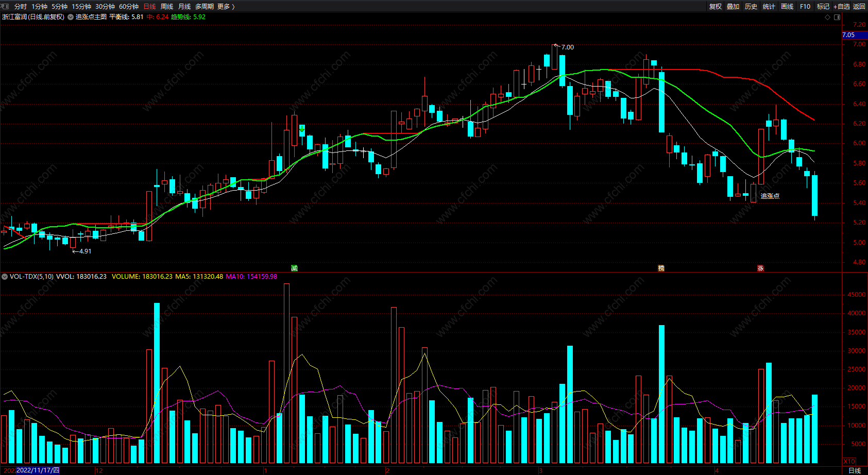Click the 7.00 high price label

point(567,47)
